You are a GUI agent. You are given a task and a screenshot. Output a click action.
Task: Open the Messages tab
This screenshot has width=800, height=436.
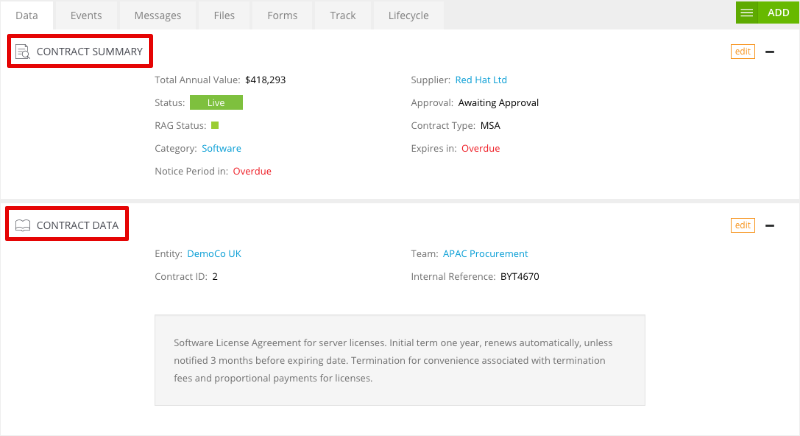tap(158, 15)
